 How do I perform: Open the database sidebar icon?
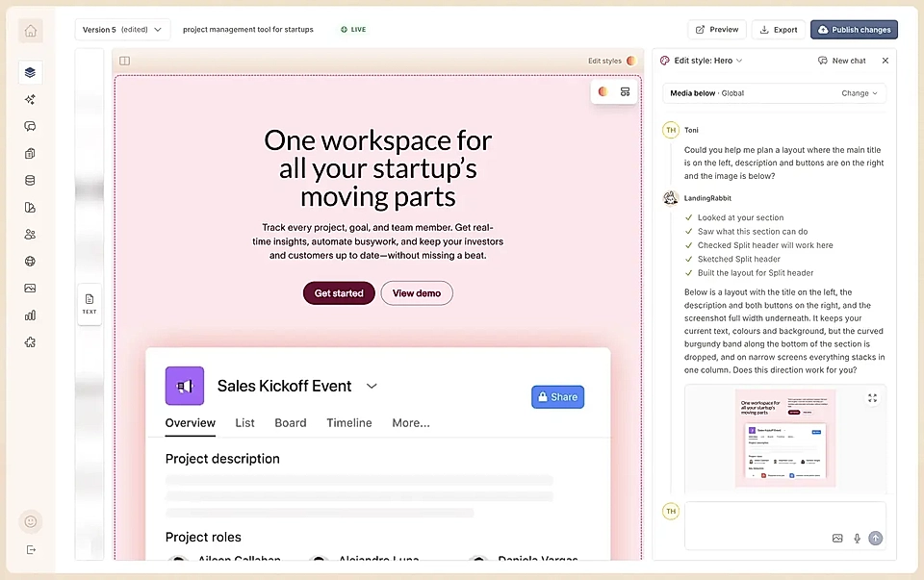click(30, 180)
